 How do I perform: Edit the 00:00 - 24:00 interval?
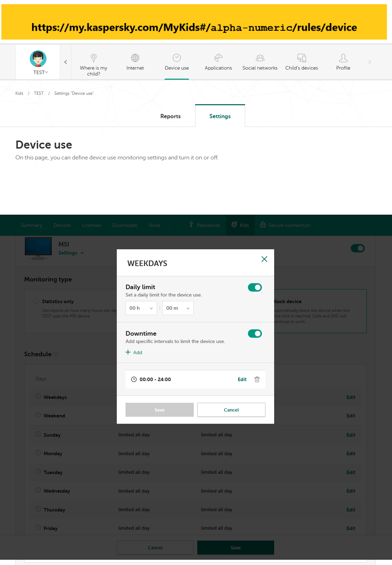pyautogui.click(x=242, y=379)
